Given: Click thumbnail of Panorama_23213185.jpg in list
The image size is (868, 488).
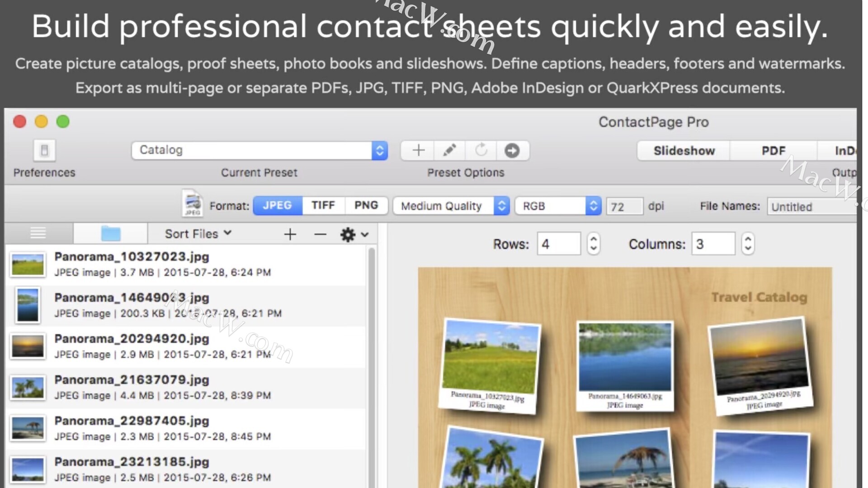Looking at the screenshot, I should coord(28,469).
